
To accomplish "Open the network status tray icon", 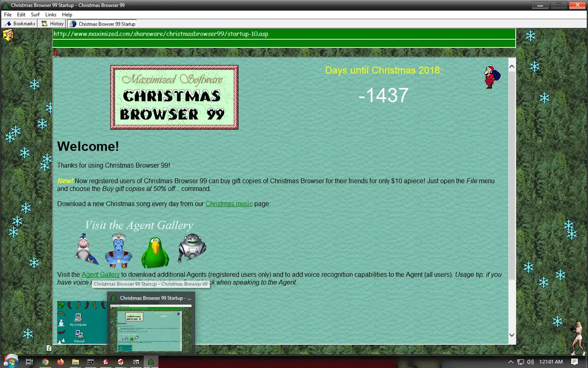I will [x=521, y=362].
